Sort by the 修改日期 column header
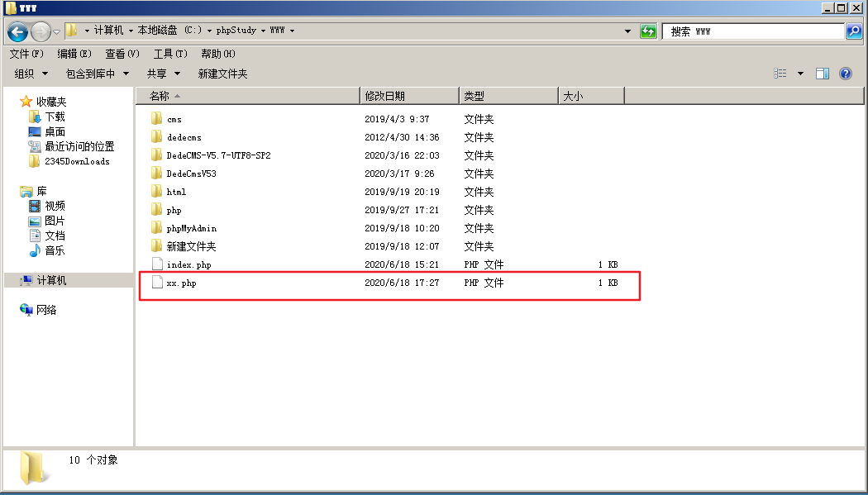 point(410,96)
